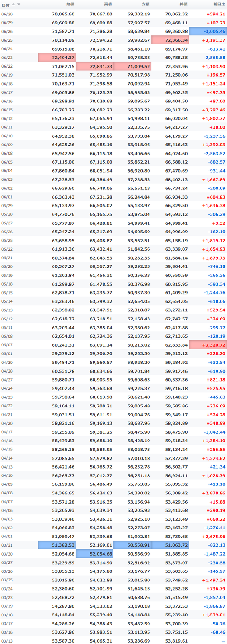Select closing price 59,284.92
The width and height of the screenshot is (227, 644).
point(176,363)
